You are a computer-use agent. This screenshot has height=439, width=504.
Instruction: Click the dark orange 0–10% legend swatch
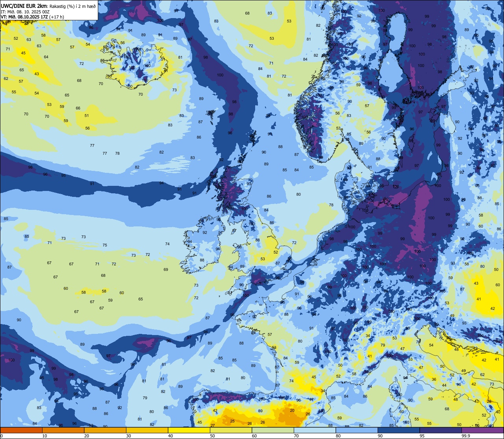coord(21,430)
